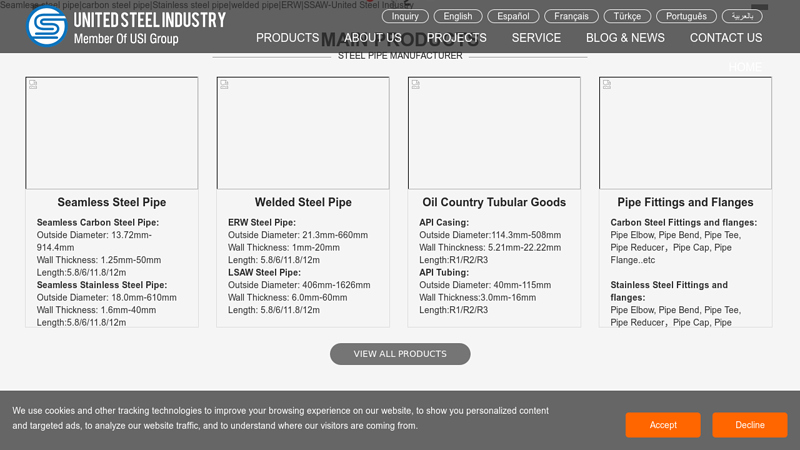Accept cookies with the Accept button

(663, 425)
